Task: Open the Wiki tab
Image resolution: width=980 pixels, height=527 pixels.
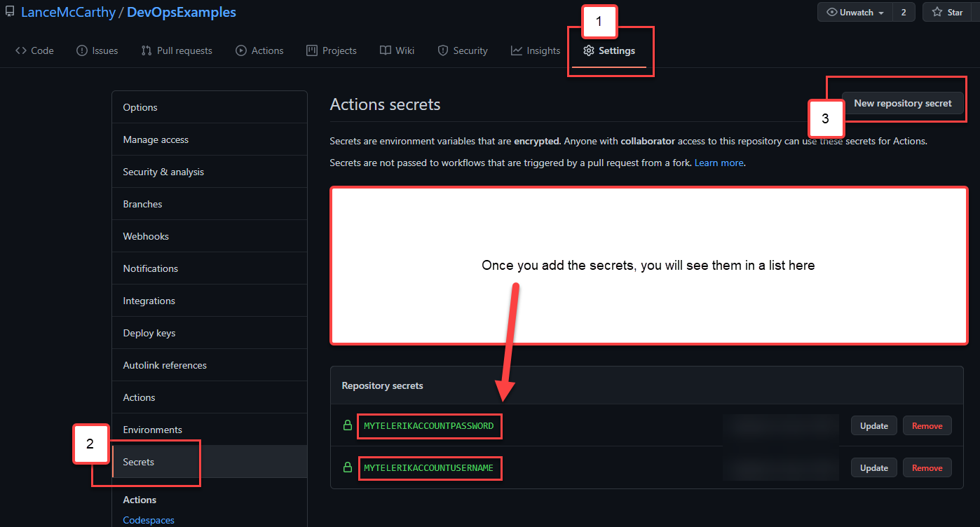Action: (x=397, y=50)
